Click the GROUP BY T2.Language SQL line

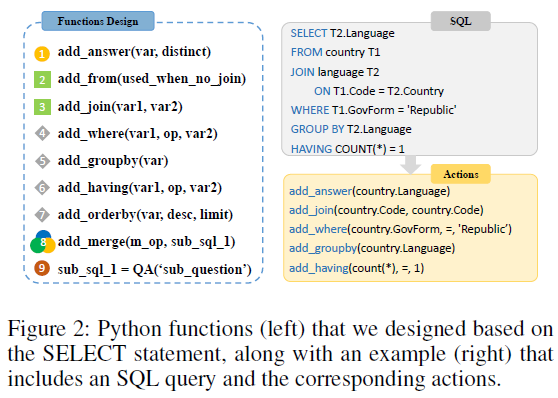coord(351,129)
